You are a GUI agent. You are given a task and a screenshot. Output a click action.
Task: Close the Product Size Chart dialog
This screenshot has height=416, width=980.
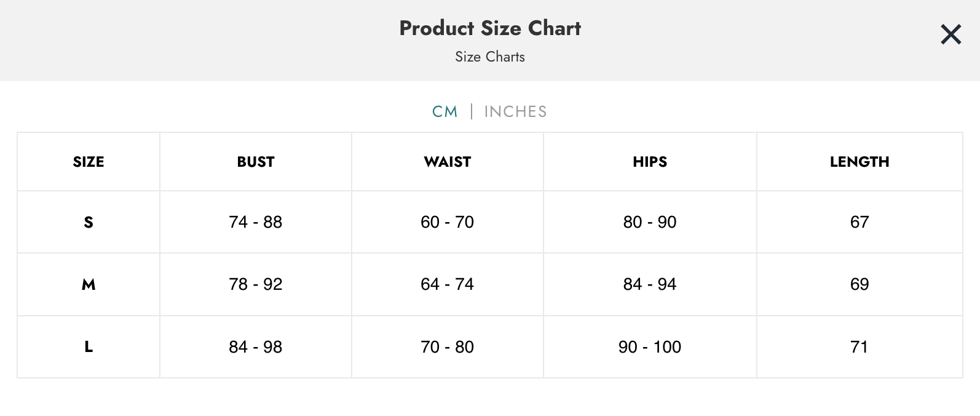[x=950, y=34]
